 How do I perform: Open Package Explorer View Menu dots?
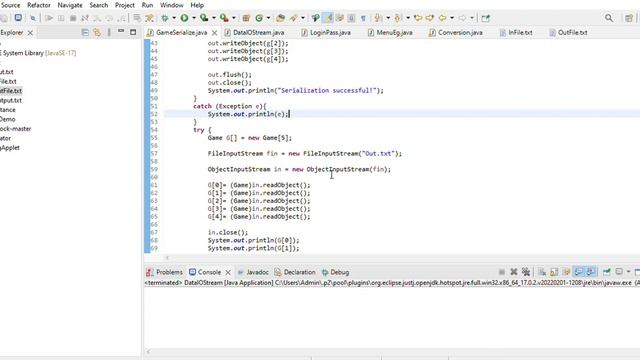pyautogui.click(x=109, y=32)
